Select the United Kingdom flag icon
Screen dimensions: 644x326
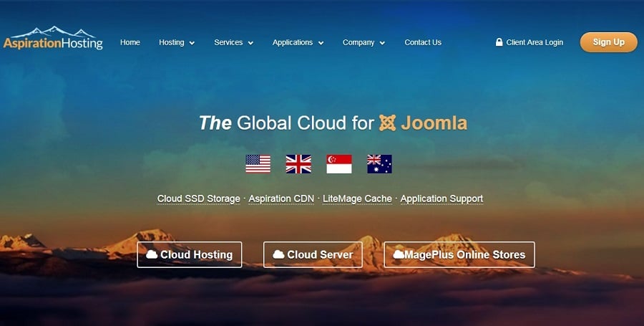pyautogui.click(x=298, y=164)
